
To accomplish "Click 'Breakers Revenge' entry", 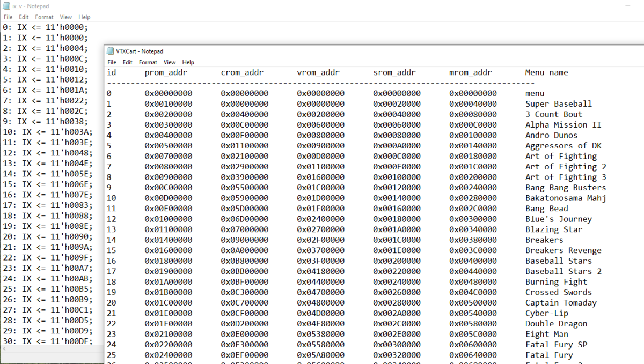I will point(563,250).
